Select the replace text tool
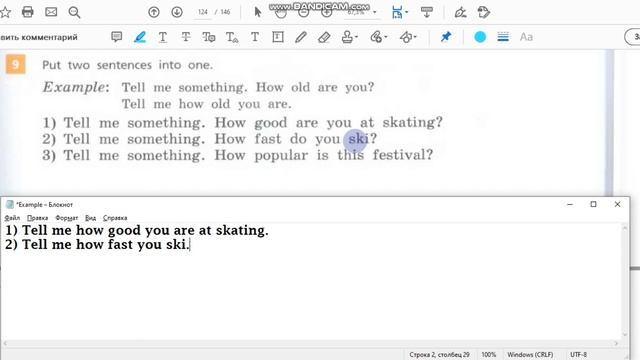 click(209, 37)
